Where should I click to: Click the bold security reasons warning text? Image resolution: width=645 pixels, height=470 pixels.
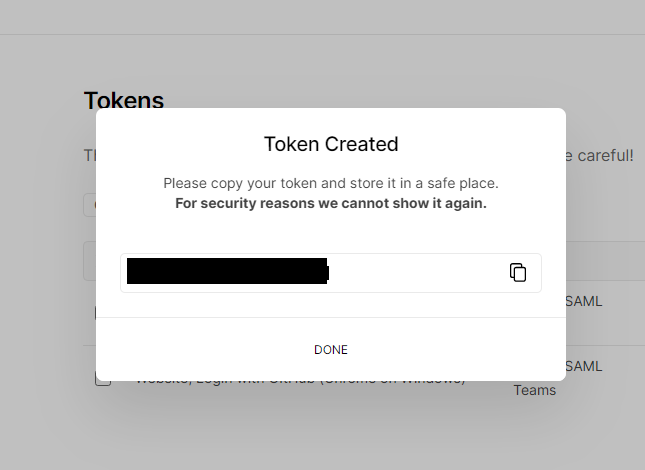(x=331, y=203)
